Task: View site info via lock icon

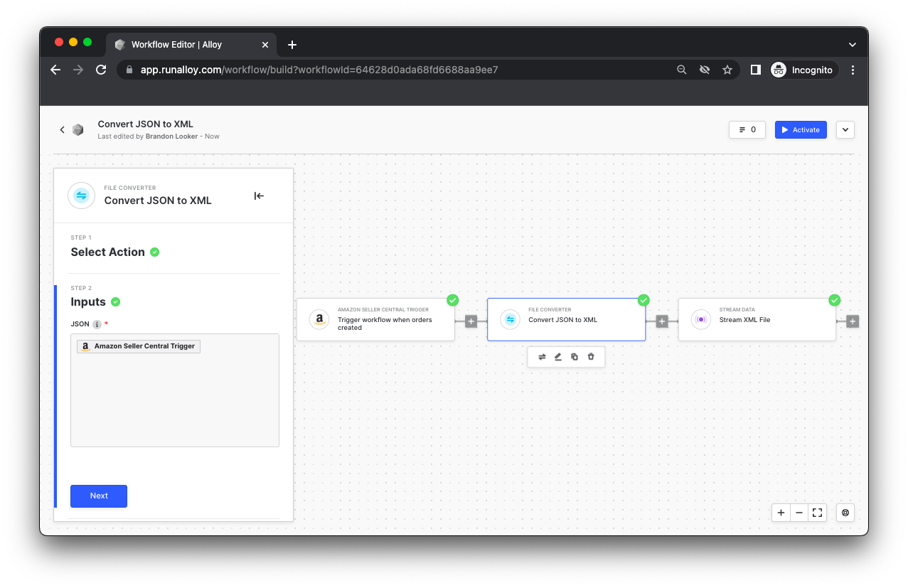Action: click(129, 70)
